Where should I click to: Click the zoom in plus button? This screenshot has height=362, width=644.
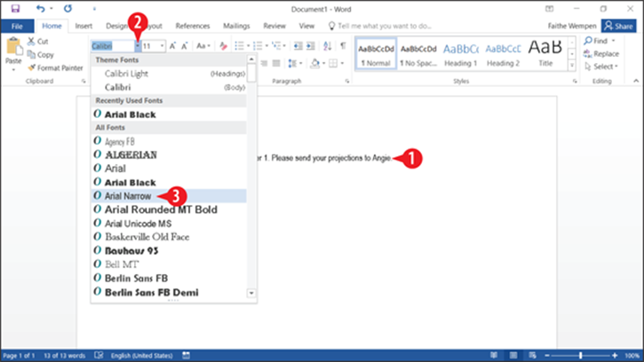click(615, 356)
